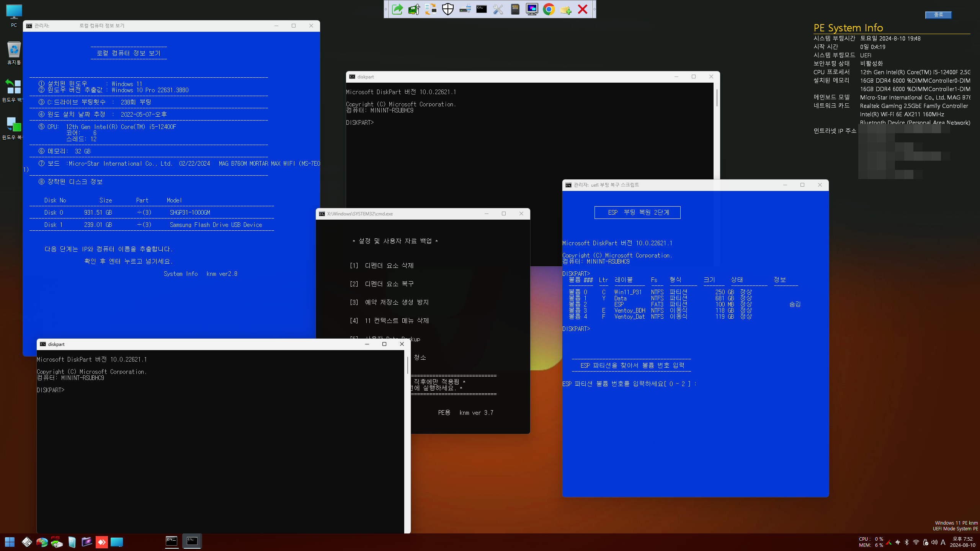
Task: Open the Recycle Bin (휴지통) desktop icon
Action: 14,53
